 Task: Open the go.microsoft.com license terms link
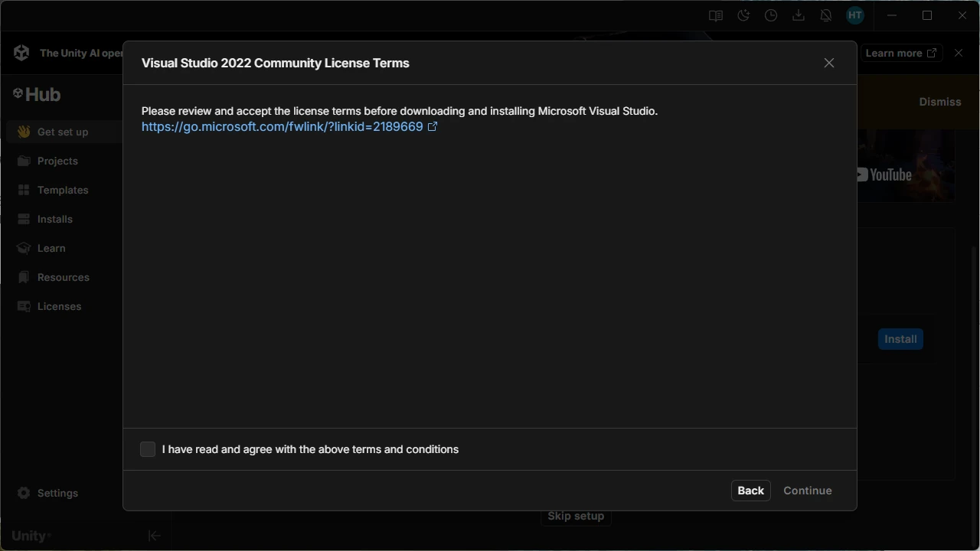[289, 127]
